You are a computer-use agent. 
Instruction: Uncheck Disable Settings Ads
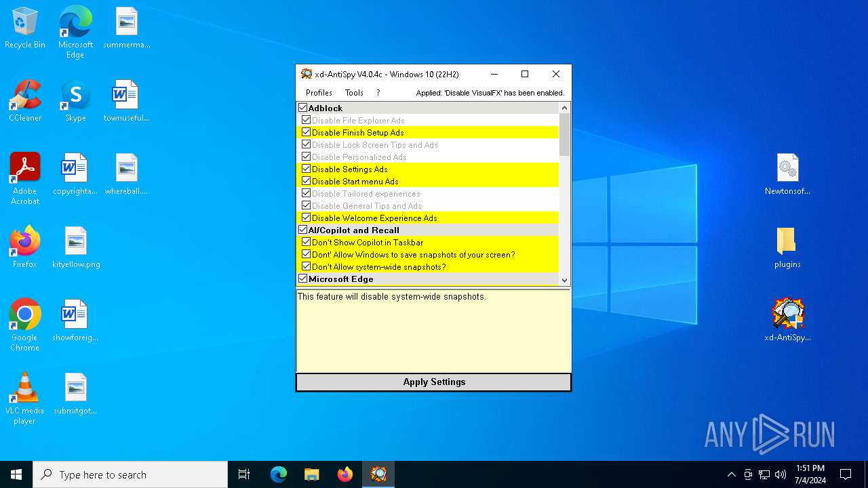pyautogui.click(x=307, y=169)
